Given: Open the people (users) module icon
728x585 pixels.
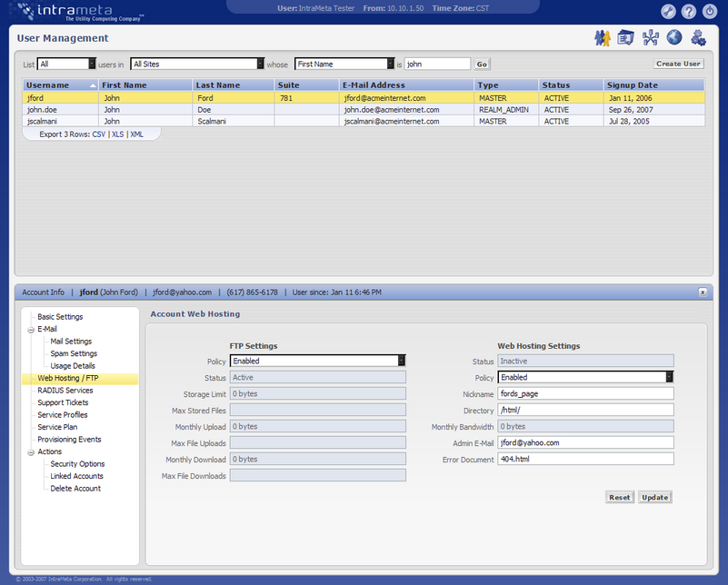Looking at the screenshot, I should (603, 38).
